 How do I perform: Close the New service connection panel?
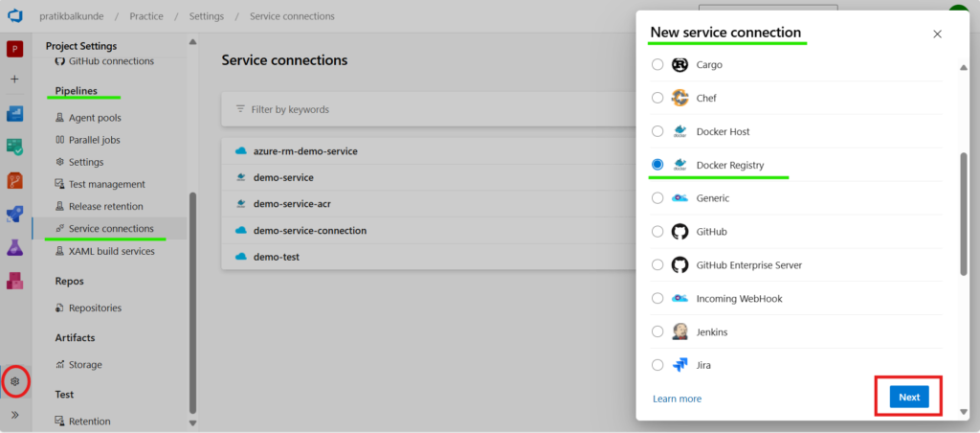[937, 34]
